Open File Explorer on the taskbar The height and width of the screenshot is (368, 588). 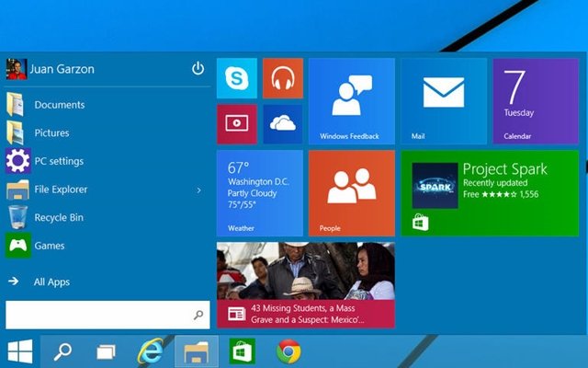pos(197,351)
